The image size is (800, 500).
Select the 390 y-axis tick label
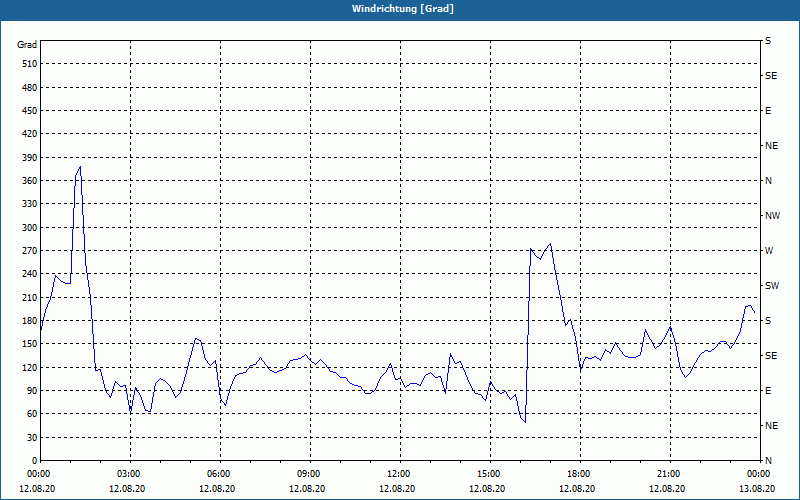pos(30,158)
